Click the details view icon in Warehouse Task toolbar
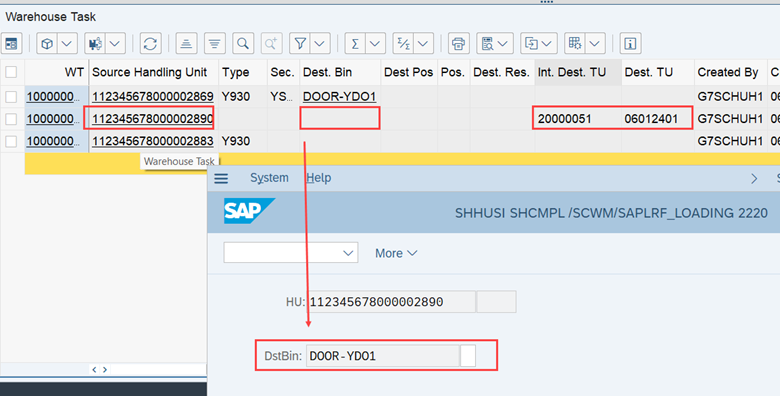 click(x=11, y=44)
